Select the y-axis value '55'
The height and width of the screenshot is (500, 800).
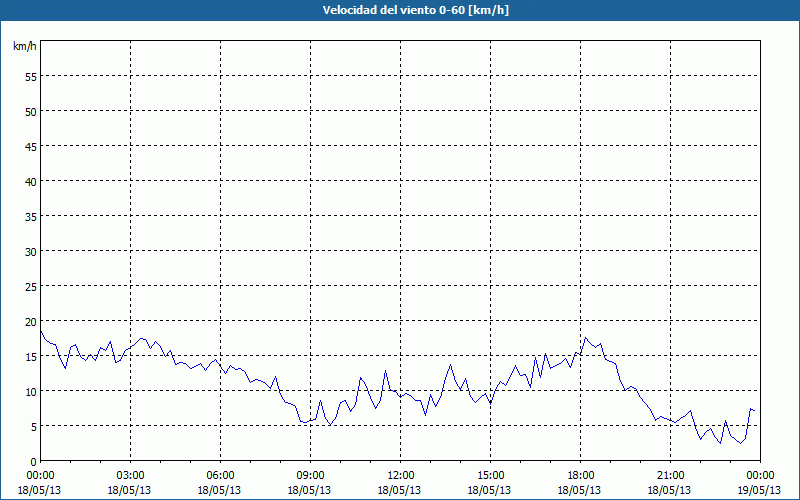pos(31,77)
